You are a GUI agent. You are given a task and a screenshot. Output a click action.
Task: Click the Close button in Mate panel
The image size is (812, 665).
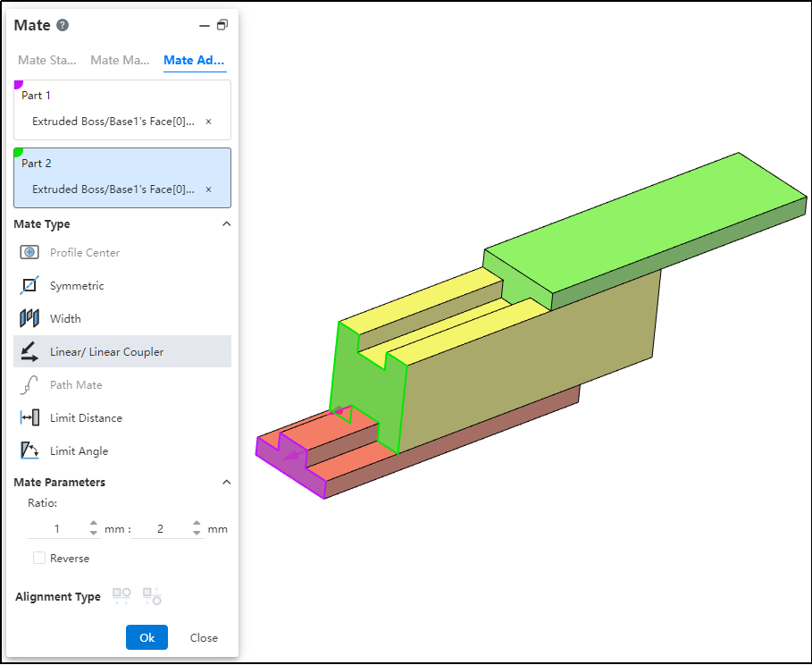pyautogui.click(x=204, y=637)
